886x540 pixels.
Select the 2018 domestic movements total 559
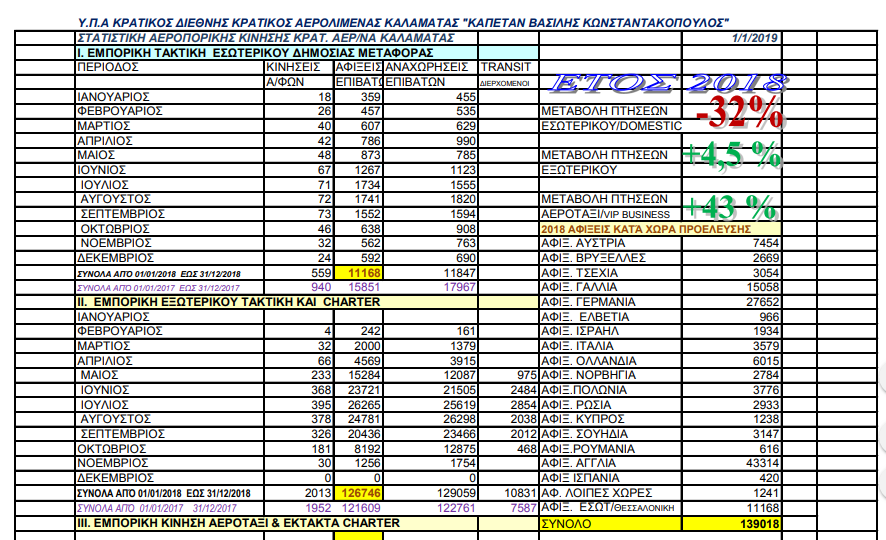(x=321, y=273)
